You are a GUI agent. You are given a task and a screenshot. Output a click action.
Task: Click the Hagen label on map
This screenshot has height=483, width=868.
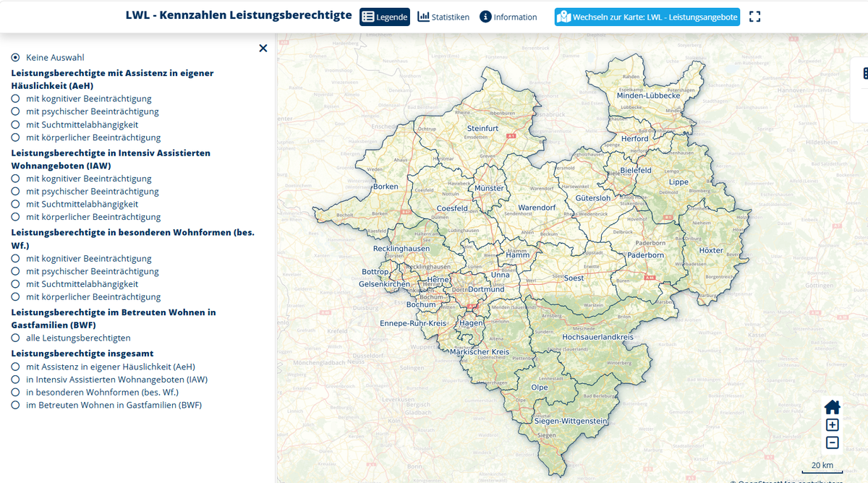pos(471,323)
